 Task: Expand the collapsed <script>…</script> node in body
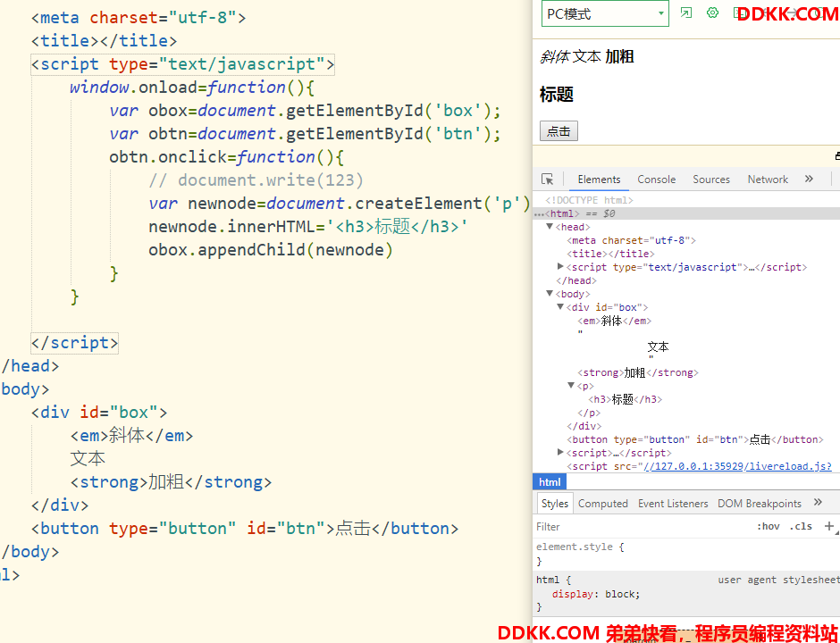click(x=560, y=453)
